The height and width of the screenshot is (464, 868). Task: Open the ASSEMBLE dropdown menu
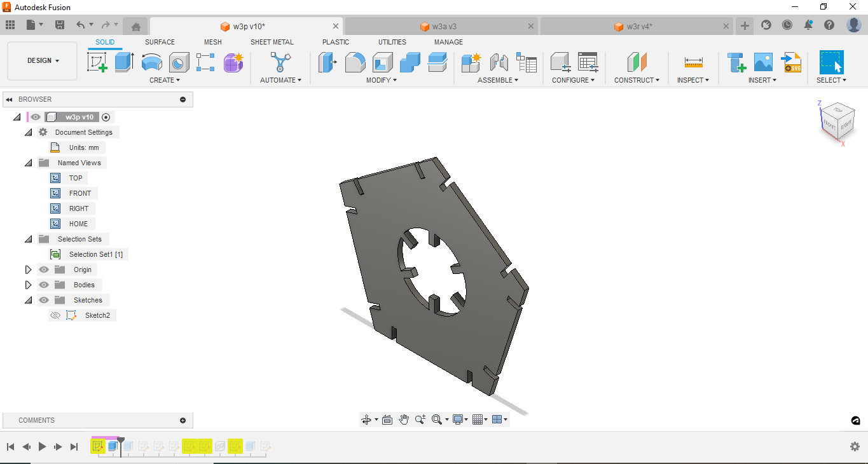(x=498, y=80)
